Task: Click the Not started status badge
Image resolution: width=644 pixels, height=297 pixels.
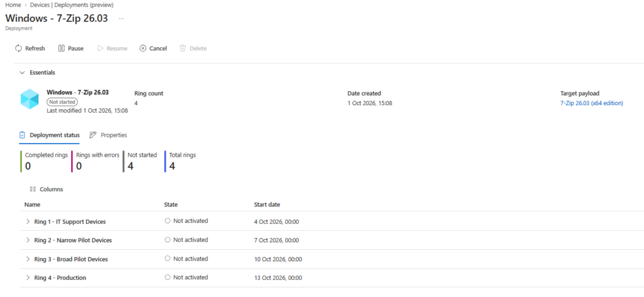Action: [62, 102]
